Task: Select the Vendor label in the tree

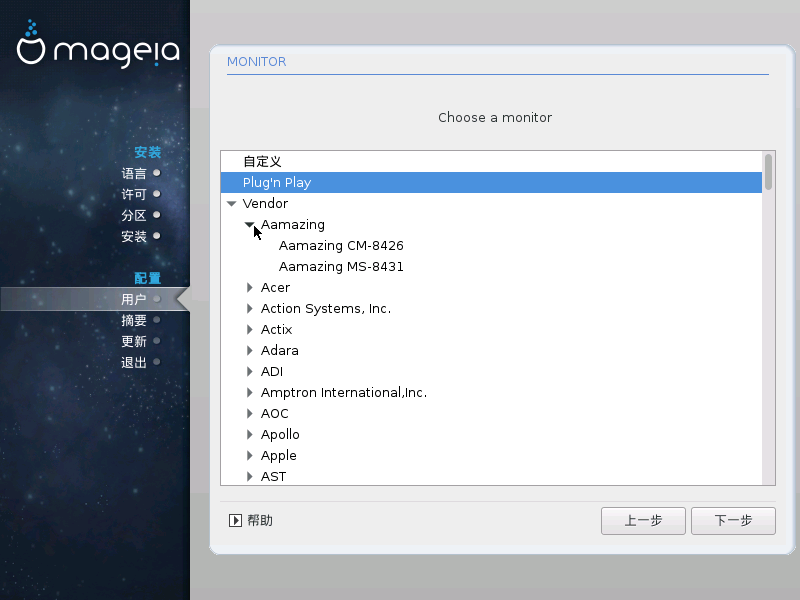Action: 265,204
